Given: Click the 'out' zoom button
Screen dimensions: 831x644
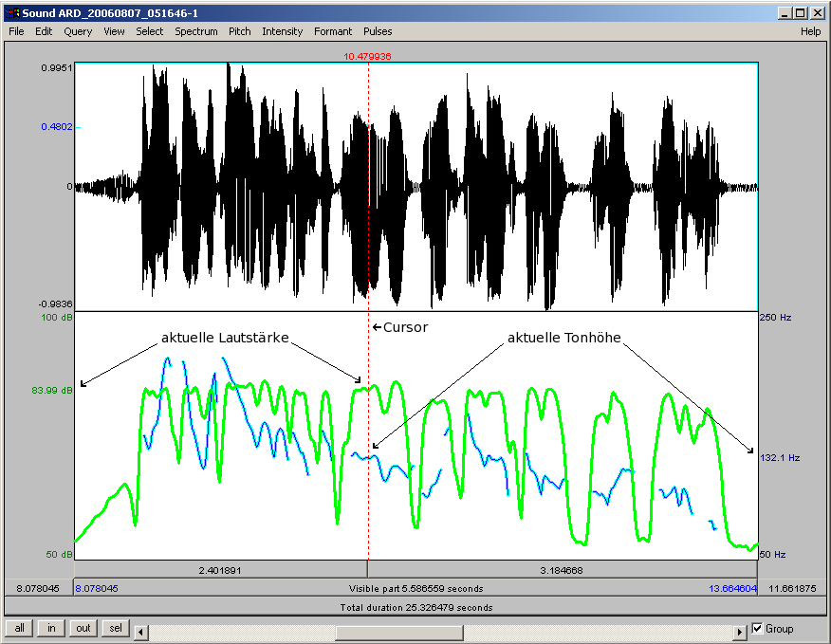Looking at the screenshot, I should tap(83, 628).
